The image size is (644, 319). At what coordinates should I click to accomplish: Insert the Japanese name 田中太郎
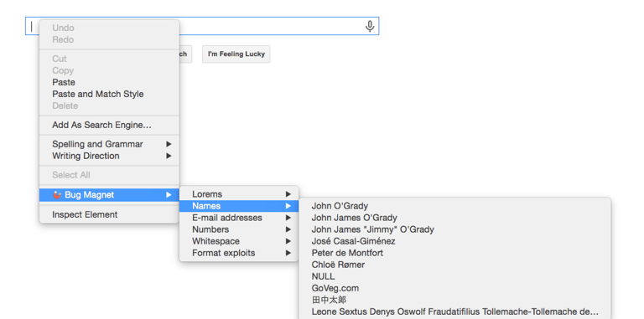click(x=454, y=300)
